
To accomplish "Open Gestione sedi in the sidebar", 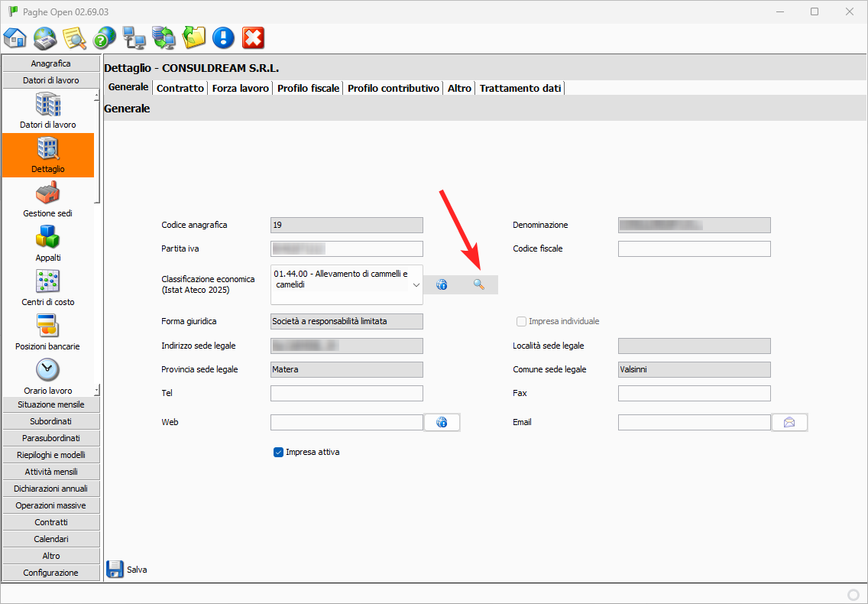I will tap(48, 199).
